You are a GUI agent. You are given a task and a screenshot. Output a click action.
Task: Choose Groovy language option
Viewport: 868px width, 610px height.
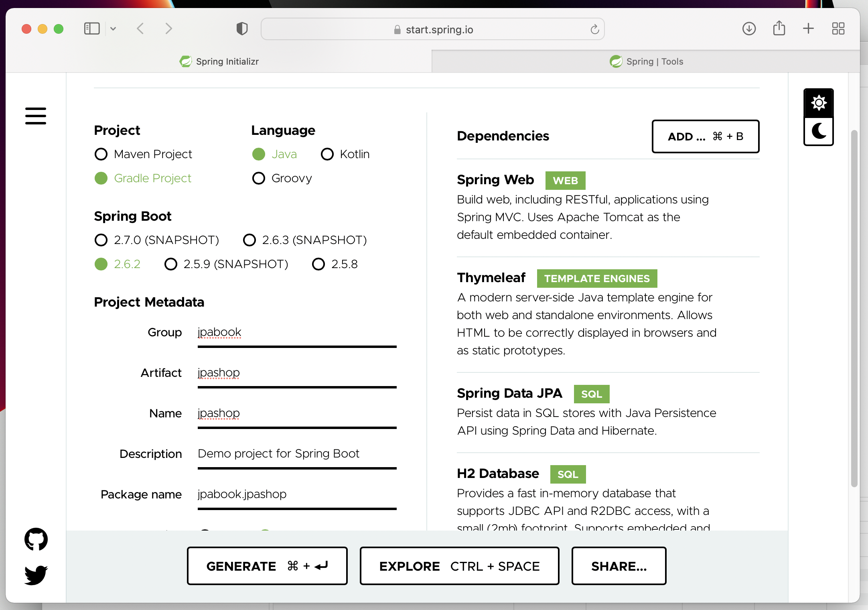click(x=282, y=178)
